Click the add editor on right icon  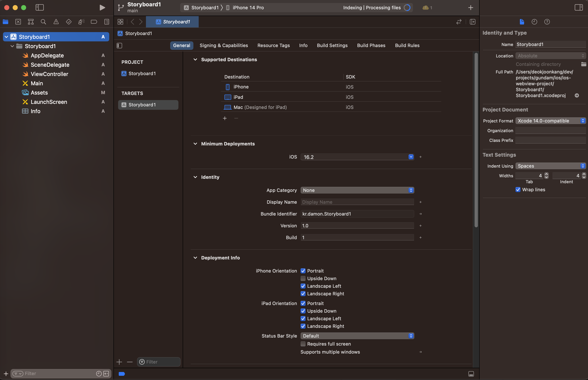tap(472, 22)
